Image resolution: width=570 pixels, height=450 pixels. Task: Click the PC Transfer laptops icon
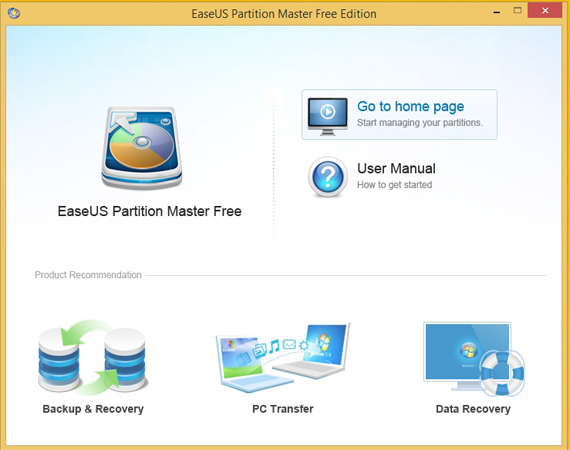coord(283,358)
